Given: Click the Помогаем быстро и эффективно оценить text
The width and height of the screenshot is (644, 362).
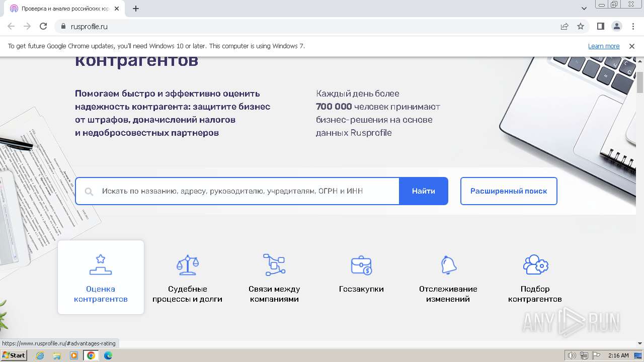Looking at the screenshot, I should (x=168, y=94).
